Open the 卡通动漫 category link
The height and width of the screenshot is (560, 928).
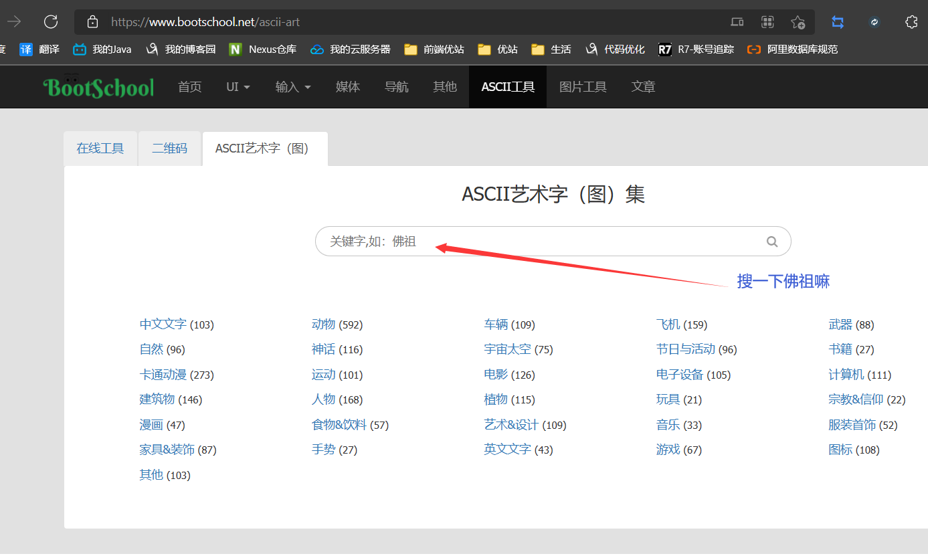click(163, 375)
